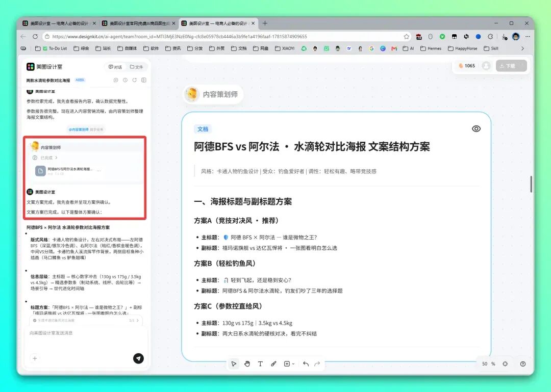The image size is (551, 392).
Task: Open the file card's more options dots
Action: click(99, 171)
